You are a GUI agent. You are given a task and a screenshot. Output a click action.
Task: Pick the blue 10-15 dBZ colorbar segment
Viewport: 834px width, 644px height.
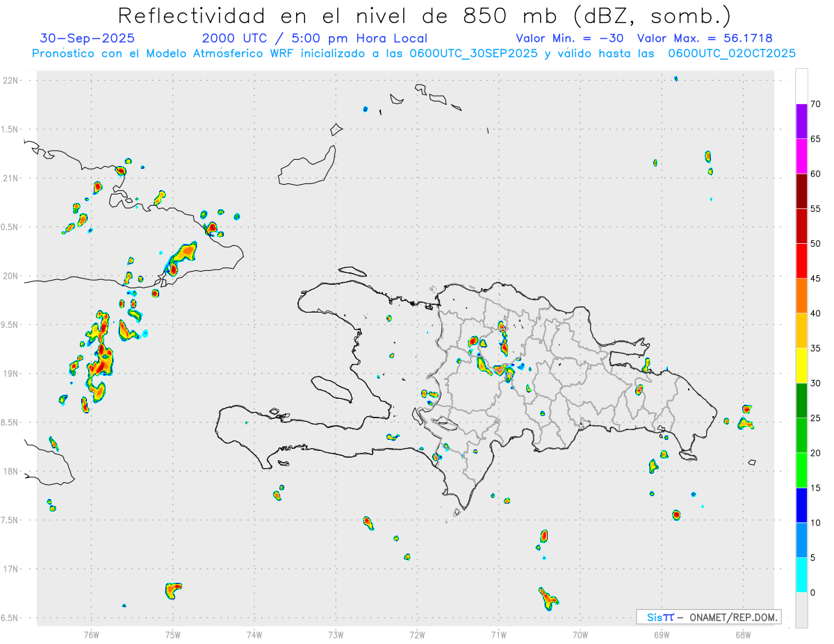[x=801, y=505]
